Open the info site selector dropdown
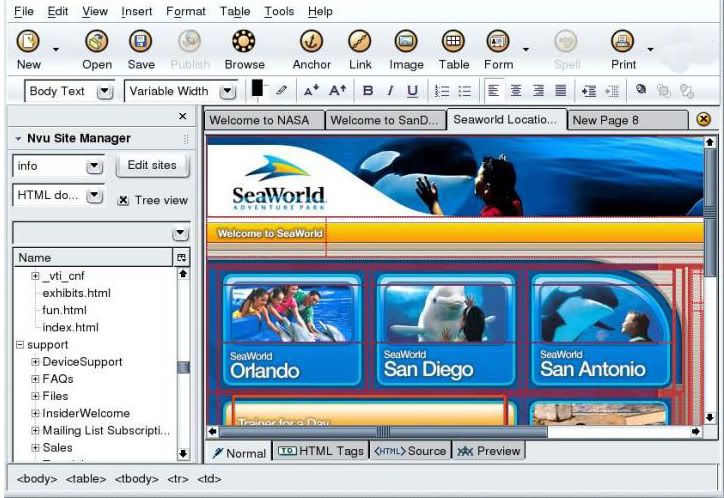 pos(94,166)
